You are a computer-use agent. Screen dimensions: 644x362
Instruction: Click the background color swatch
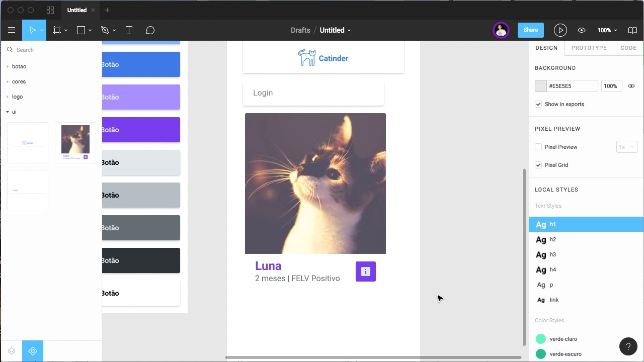pyautogui.click(x=541, y=86)
